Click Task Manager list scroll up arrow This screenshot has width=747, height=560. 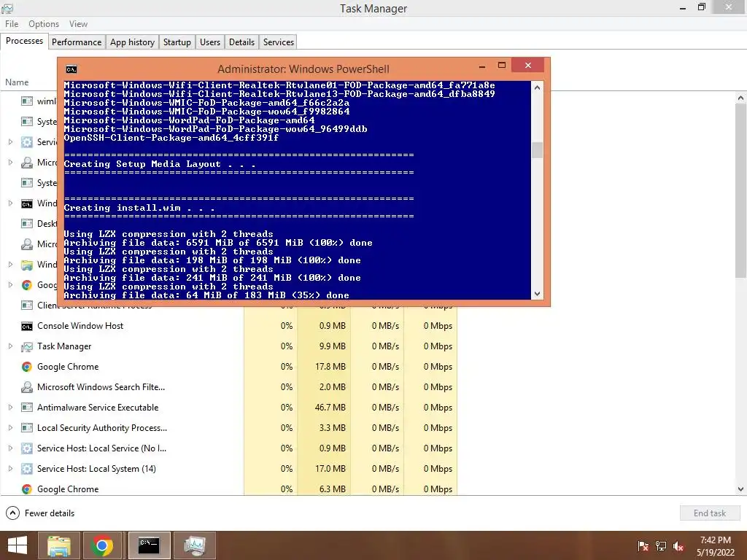(740, 98)
